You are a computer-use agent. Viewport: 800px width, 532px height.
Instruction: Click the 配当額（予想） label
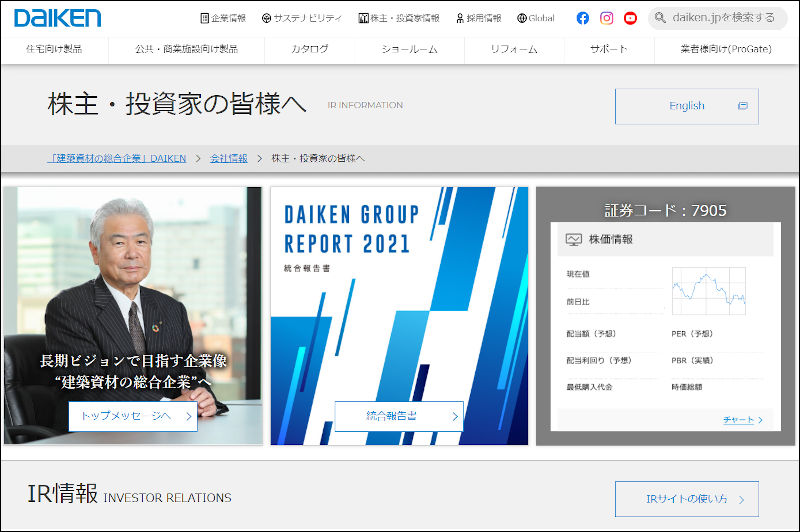(591, 334)
